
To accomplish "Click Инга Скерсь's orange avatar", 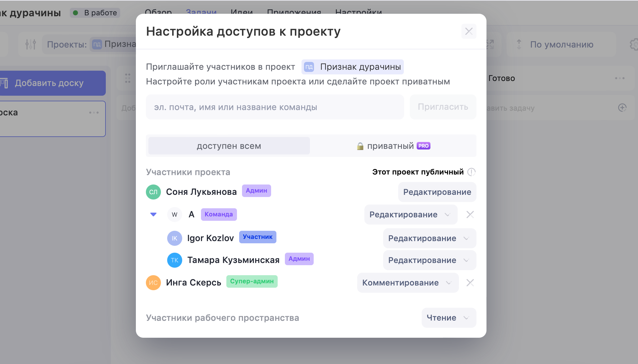I will (153, 283).
